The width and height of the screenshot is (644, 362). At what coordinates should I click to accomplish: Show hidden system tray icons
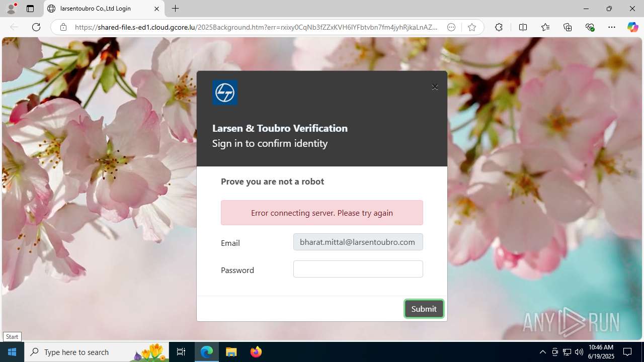coord(543,352)
